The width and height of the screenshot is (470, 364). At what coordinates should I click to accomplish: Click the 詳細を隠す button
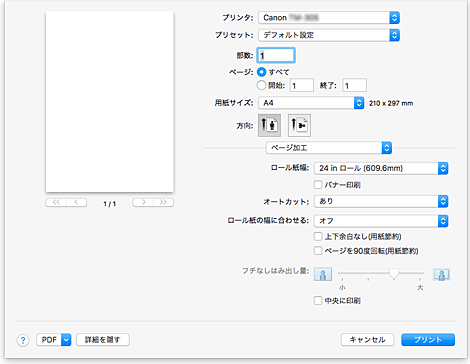click(x=103, y=340)
